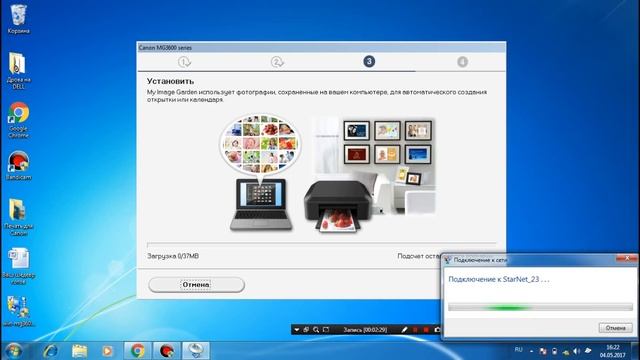Click the Bandicam bar magnifier icon
This screenshot has height=360, width=640.
[316, 329]
